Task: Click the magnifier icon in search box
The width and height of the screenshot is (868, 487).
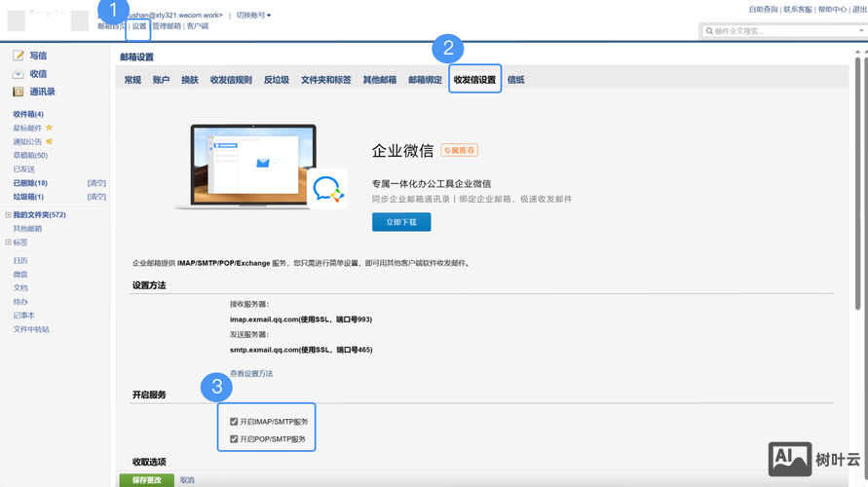Action: click(709, 31)
